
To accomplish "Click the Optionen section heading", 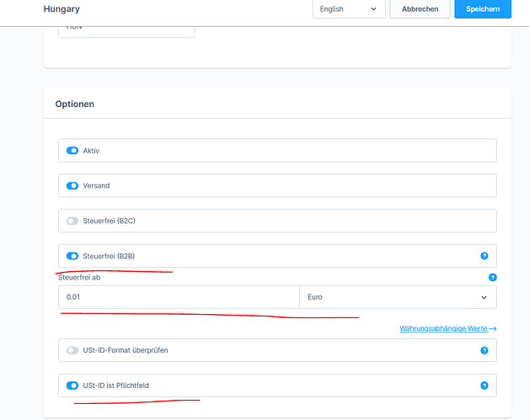I will [x=75, y=104].
